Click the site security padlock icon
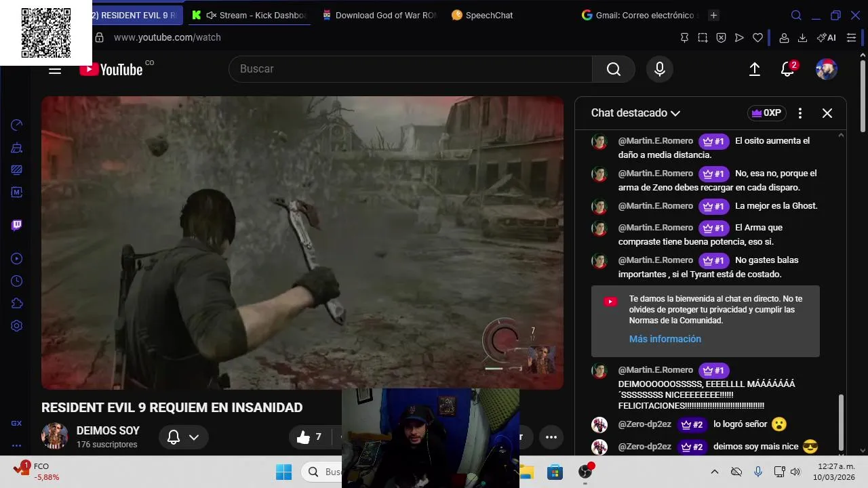868x488 pixels. coord(99,37)
